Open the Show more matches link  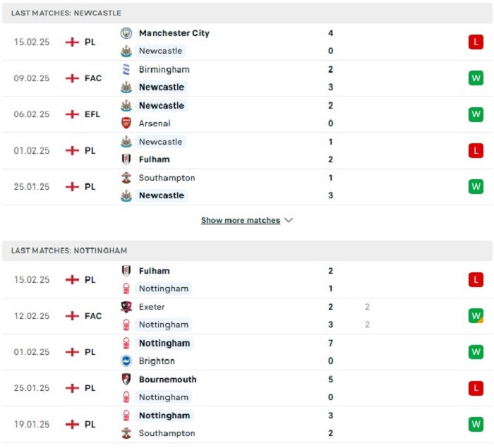pyautogui.click(x=241, y=220)
